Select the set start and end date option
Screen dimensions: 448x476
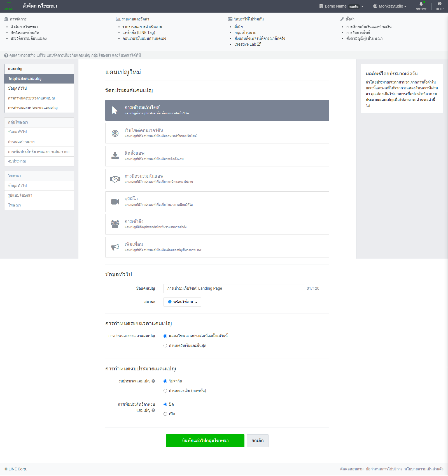165,346
